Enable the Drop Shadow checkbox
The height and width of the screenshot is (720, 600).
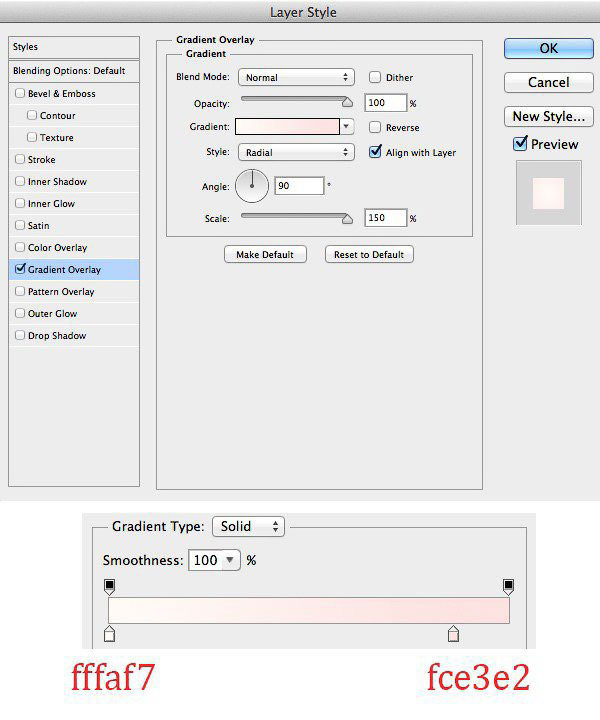tap(20, 335)
